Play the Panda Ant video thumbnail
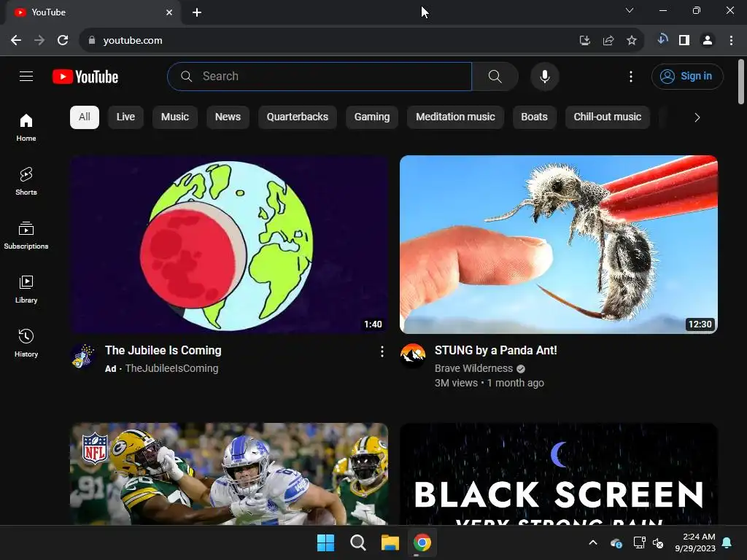The width and height of the screenshot is (747, 560). pyautogui.click(x=559, y=244)
